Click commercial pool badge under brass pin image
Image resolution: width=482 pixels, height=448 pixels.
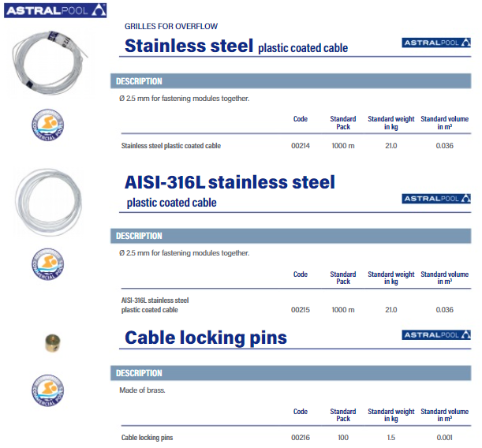point(47,390)
